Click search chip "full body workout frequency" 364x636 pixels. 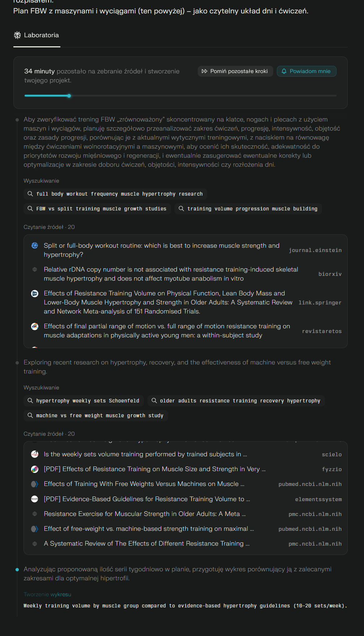(115, 194)
